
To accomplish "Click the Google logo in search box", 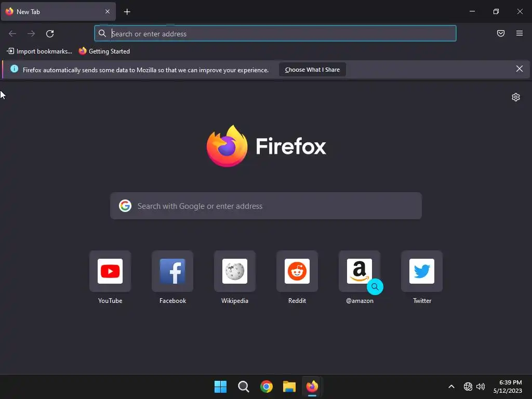I will point(125,206).
